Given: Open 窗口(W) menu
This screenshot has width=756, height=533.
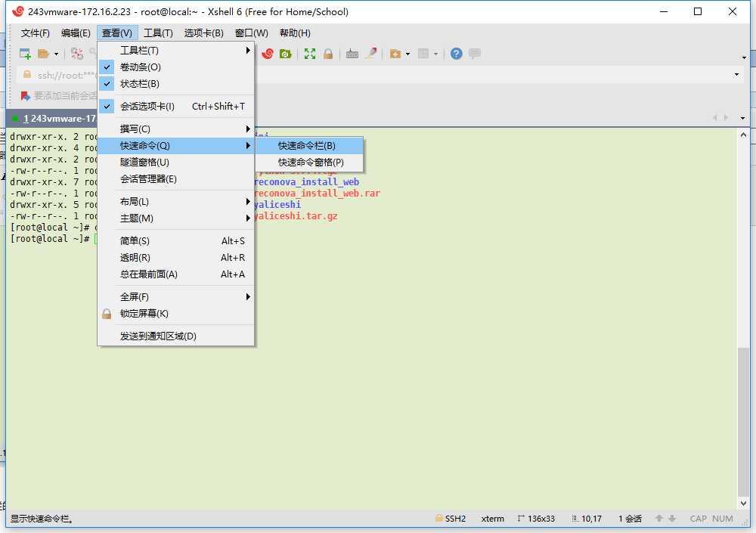Looking at the screenshot, I should point(251,33).
